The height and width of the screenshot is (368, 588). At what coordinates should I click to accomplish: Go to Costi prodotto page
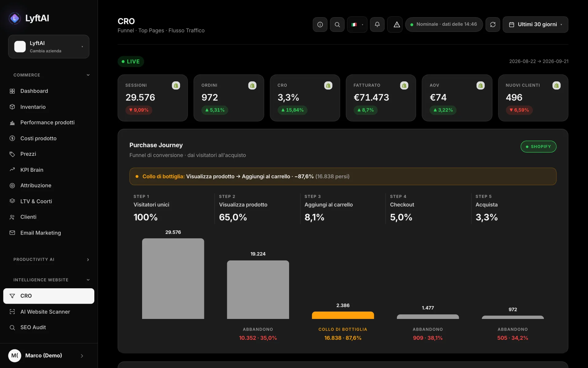(x=49, y=138)
